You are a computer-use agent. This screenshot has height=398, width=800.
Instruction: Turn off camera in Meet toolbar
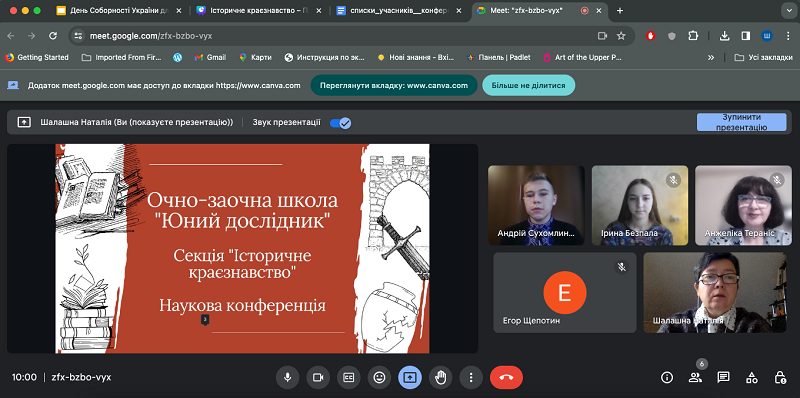[318, 378]
